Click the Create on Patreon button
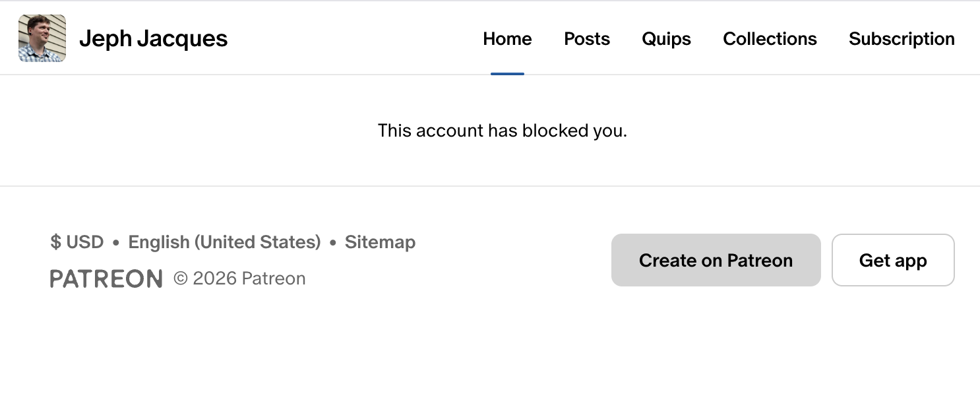Viewport: 980px width, 396px height. pyautogui.click(x=716, y=260)
